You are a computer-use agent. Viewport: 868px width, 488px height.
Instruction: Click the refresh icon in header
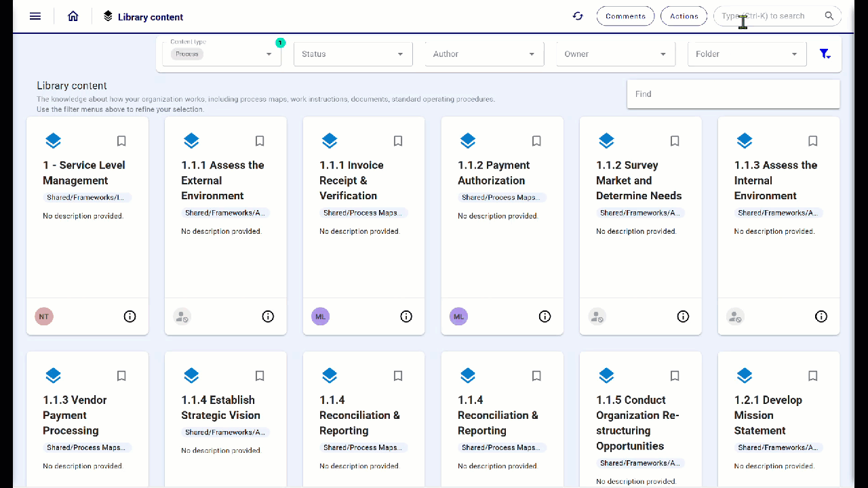[x=578, y=16]
